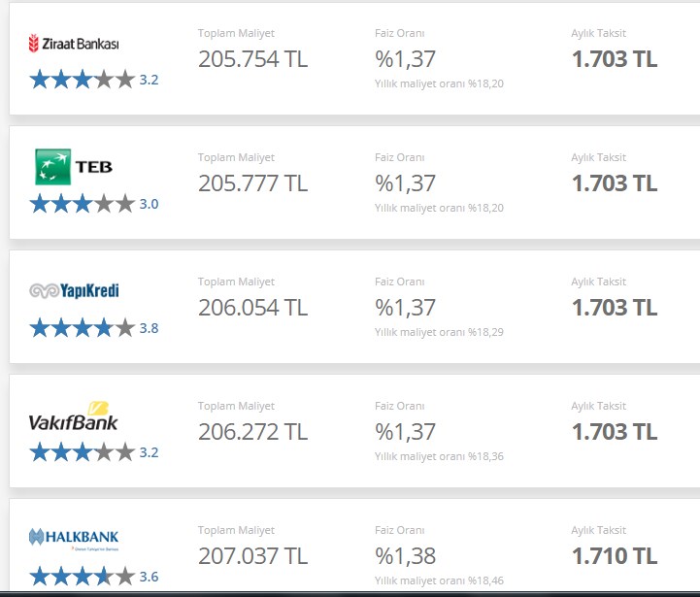
Task: Click Halkbank's %1,38 interest rate
Action: [x=406, y=556]
